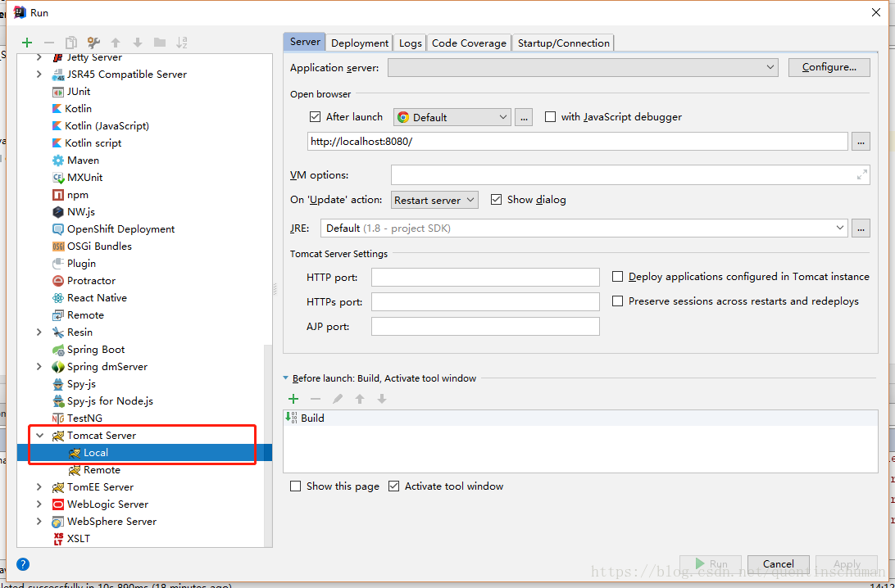Enable with JavaScript debugger
This screenshot has width=895, height=588.
pos(550,117)
